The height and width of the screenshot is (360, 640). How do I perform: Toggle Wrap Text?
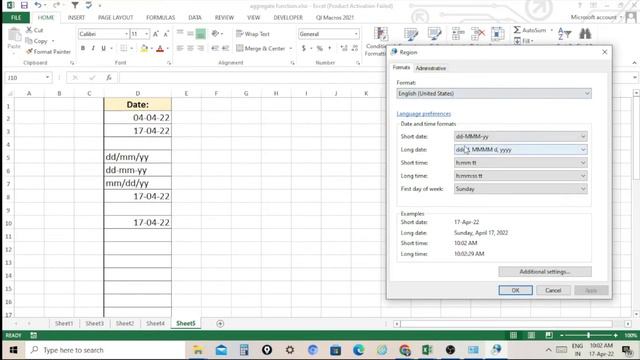tap(253, 34)
